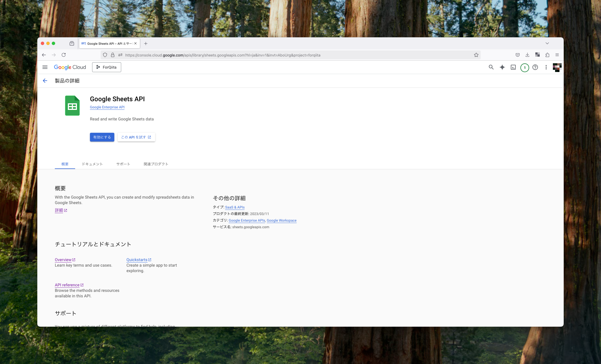This screenshot has height=364, width=601.
Task: Open the notifications badge showing 1
Action: [524, 68]
